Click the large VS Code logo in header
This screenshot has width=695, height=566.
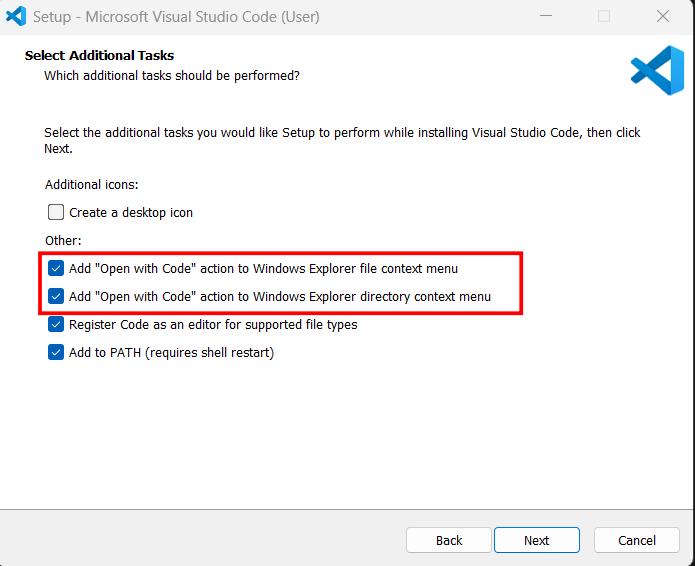coord(657,70)
